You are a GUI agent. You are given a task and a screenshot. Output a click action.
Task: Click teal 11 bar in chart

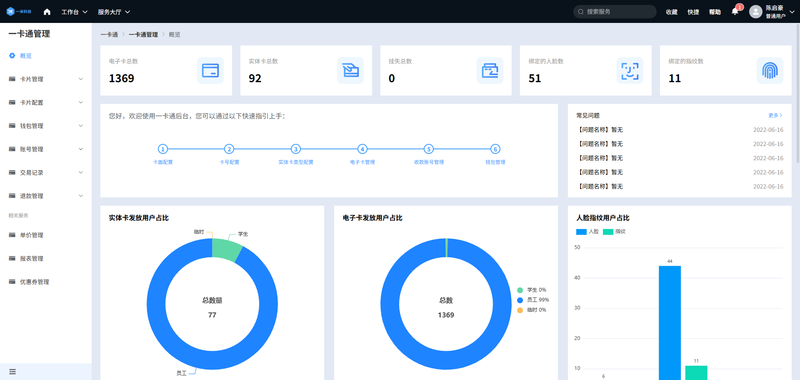coord(696,373)
